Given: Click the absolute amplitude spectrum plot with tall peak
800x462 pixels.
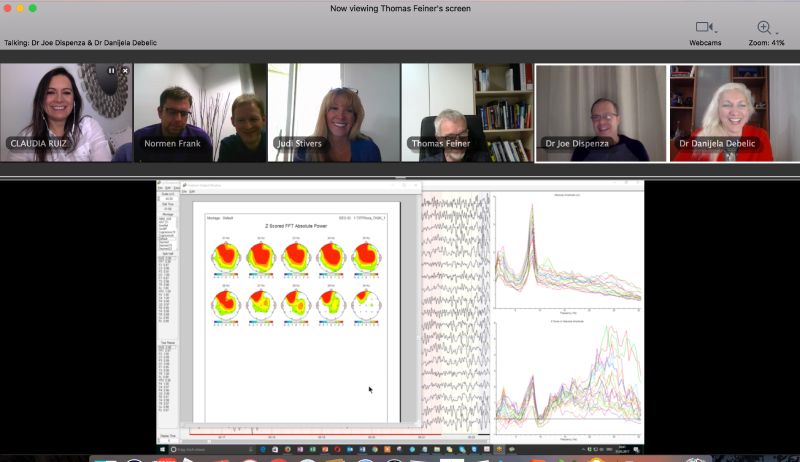Looking at the screenshot, I should coord(567,254).
